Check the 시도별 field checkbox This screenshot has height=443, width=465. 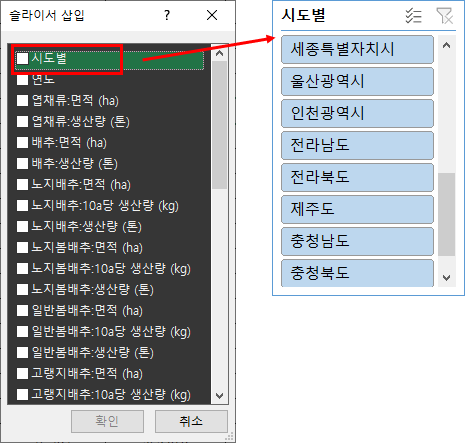(x=23, y=59)
